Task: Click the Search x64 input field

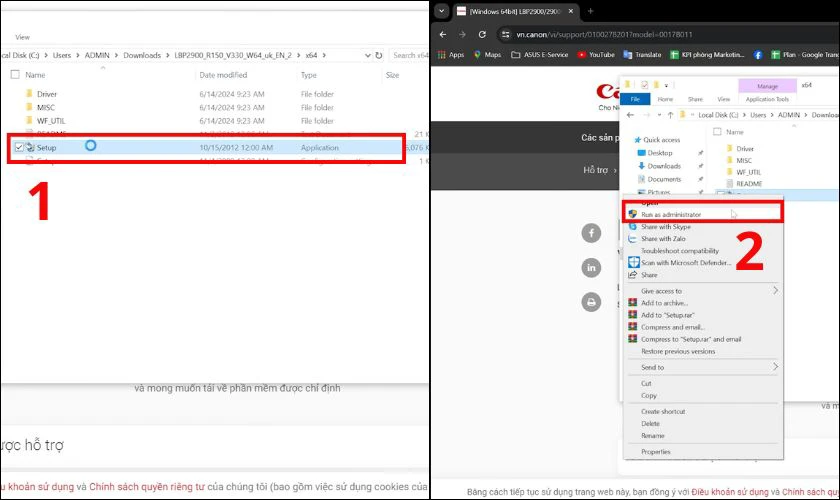Action: (x=414, y=56)
